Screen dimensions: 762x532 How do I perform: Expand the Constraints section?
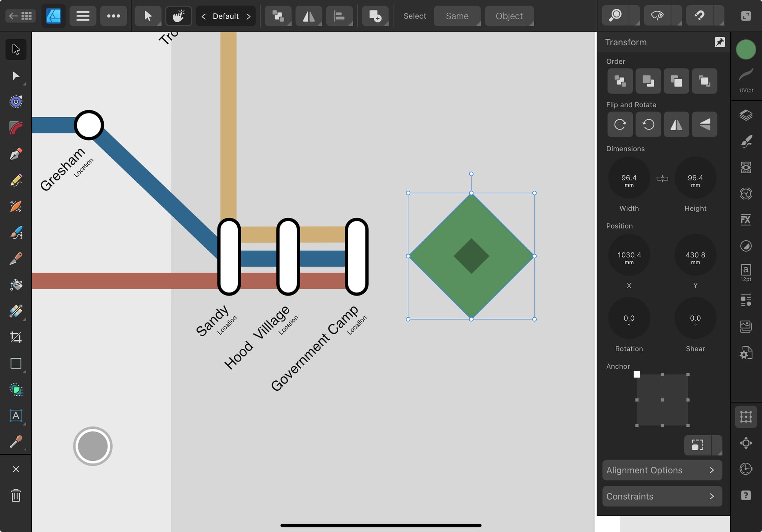point(662,496)
